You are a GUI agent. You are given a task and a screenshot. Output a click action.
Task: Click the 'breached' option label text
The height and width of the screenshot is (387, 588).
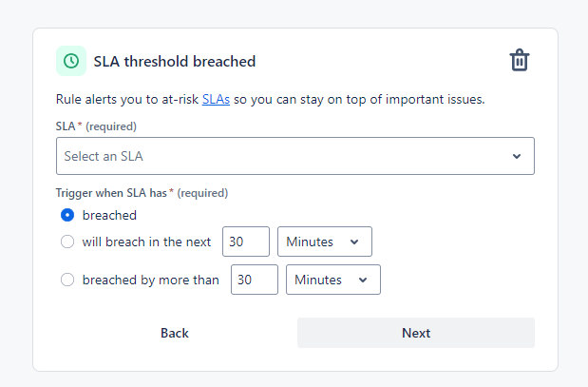point(109,215)
